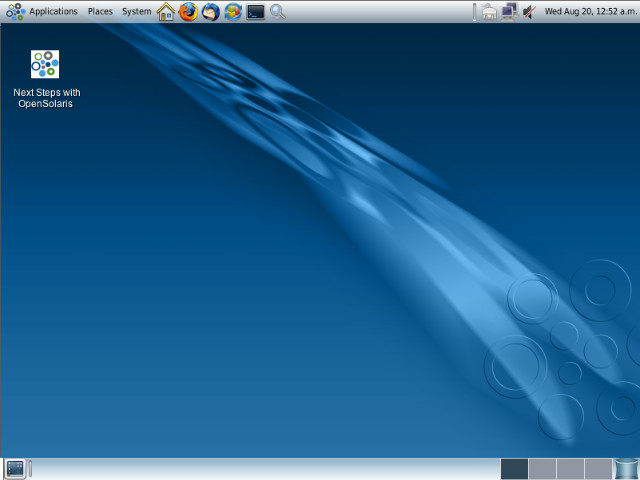
Task: Click the Show Desktop button
Action: coord(15,469)
